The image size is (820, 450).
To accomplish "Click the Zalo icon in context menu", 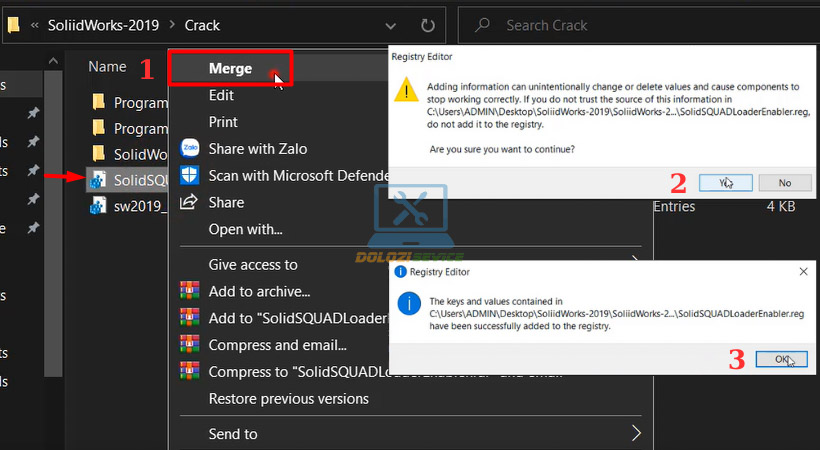I will tap(189, 148).
